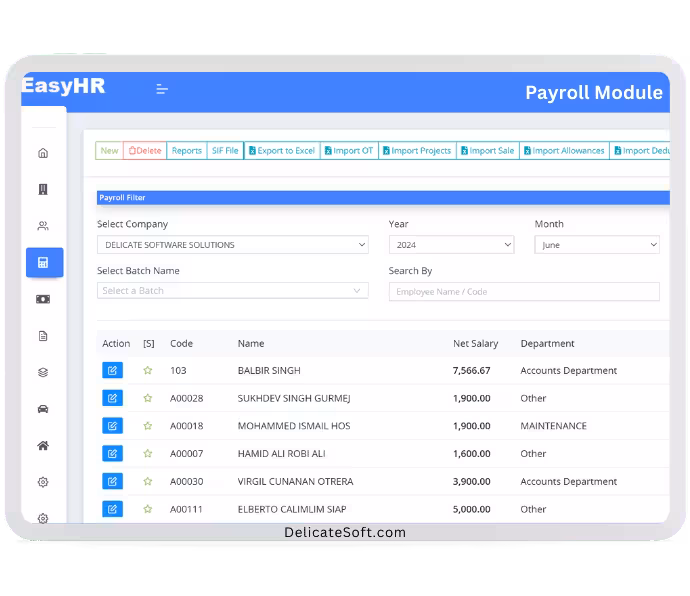690x596 pixels.
Task: Click the Name column header
Action: click(x=251, y=343)
